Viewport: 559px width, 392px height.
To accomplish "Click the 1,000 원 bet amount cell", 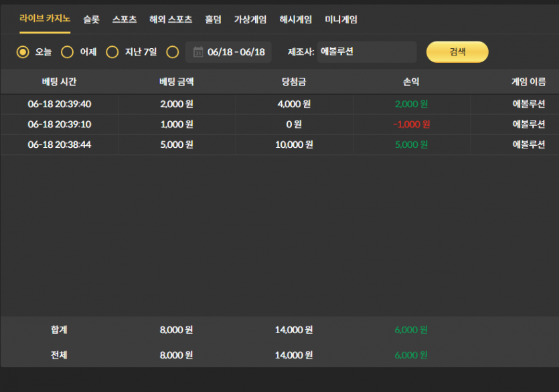I will [177, 124].
